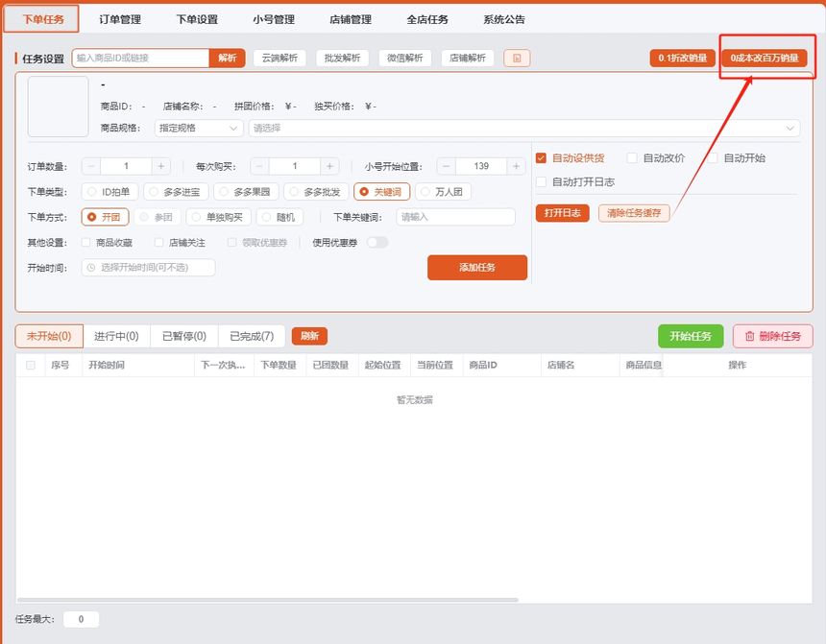Viewport: 826px width, 644px height.
Task: Tick the select-all checkbox in table header
Action: point(31,365)
